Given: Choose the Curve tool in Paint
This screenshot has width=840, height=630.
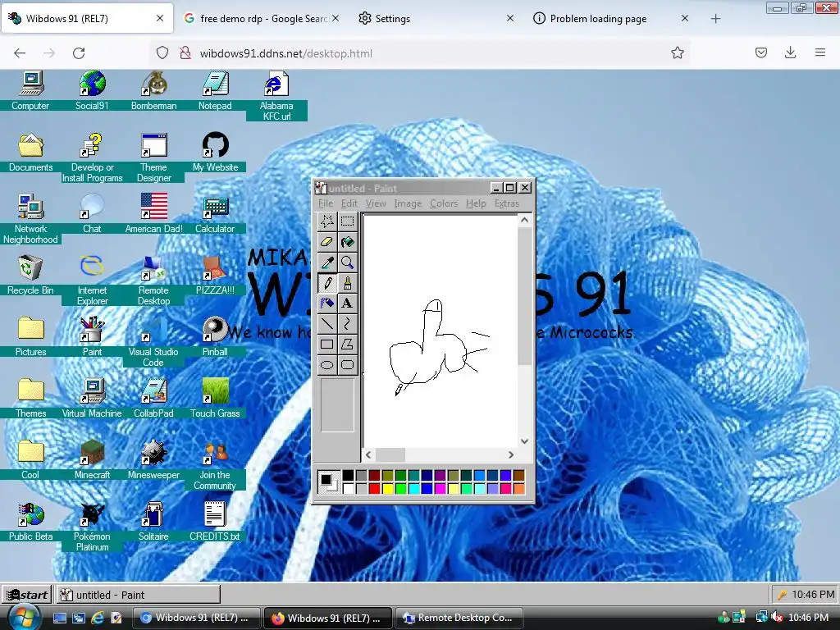Looking at the screenshot, I should pos(347,323).
